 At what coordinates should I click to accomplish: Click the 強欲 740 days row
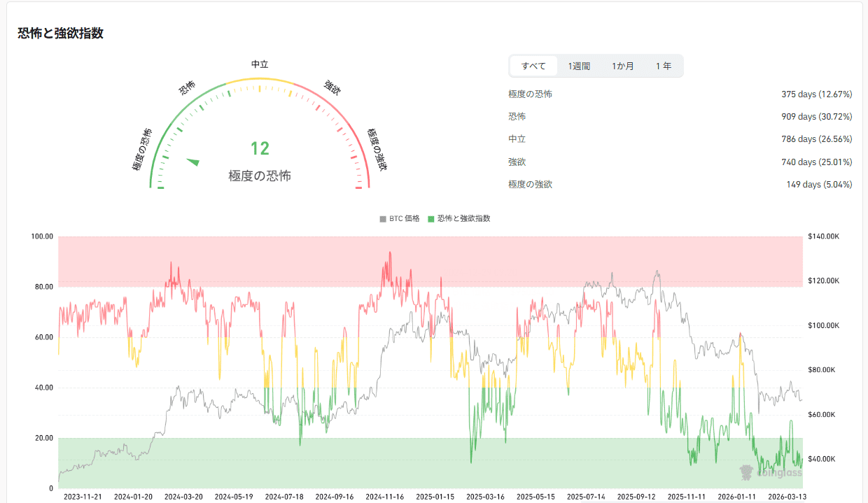pyautogui.click(x=680, y=162)
